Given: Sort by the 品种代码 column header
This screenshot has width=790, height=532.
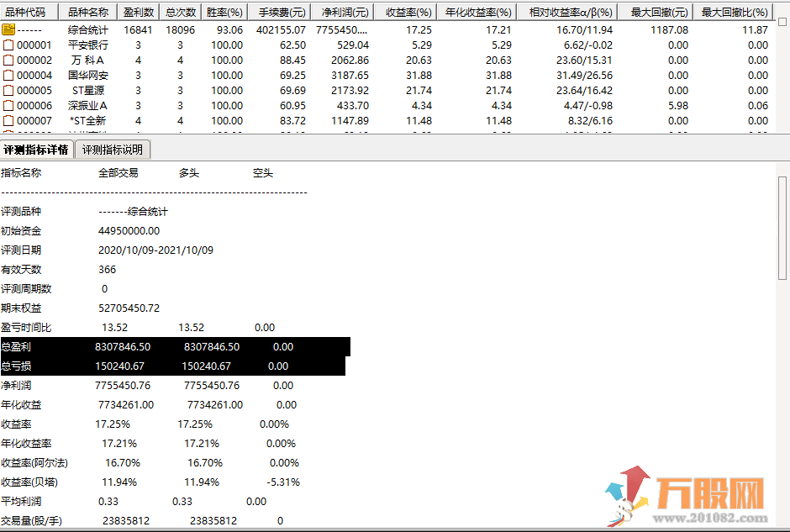Looking at the screenshot, I should [29, 12].
